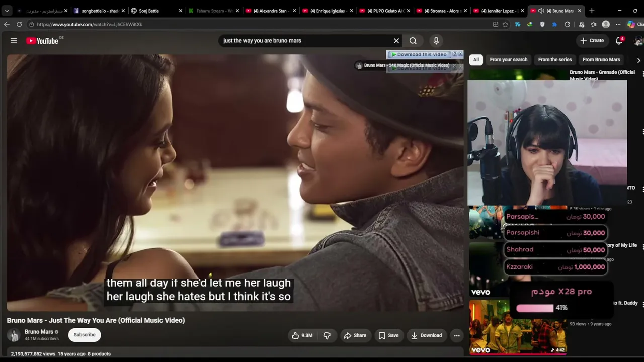644x362 pixels.
Task: Select the 'All' filter chip
Action: 476,60
